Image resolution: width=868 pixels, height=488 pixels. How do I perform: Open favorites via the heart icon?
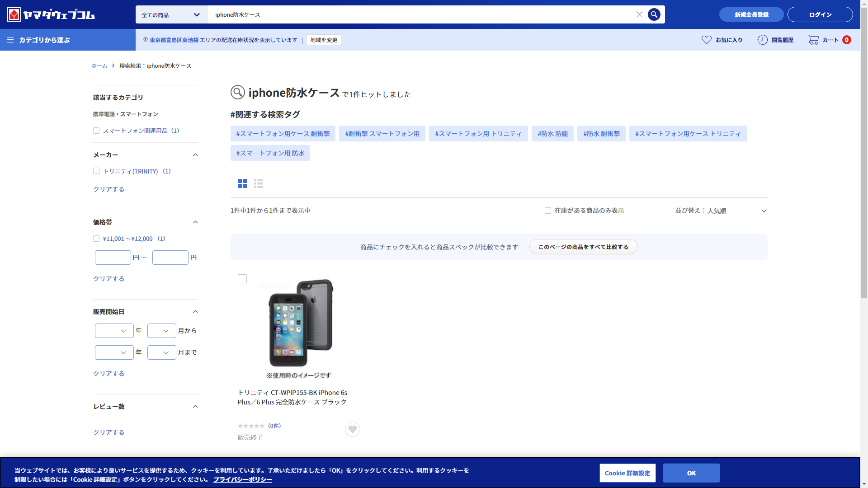tap(706, 40)
